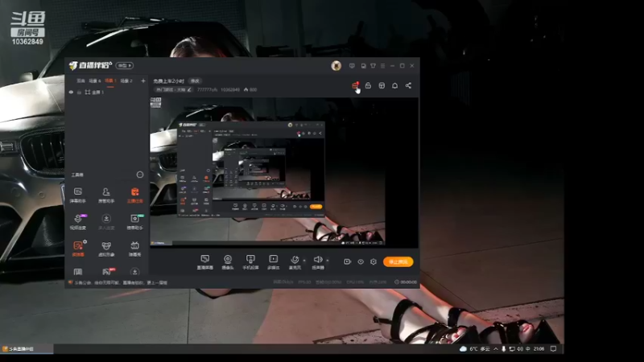This screenshot has height=362, width=644.
Task: Click the weather widget in system tray
Action: [x=475, y=349]
